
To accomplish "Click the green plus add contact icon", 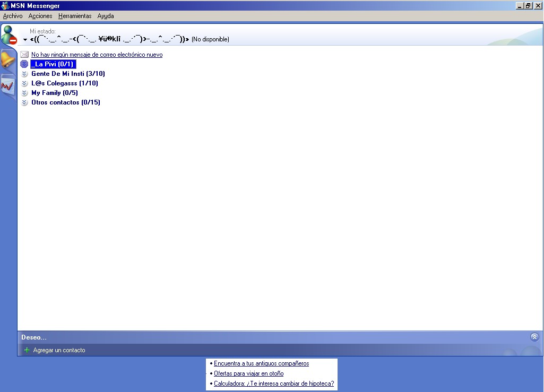I will (27, 350).
